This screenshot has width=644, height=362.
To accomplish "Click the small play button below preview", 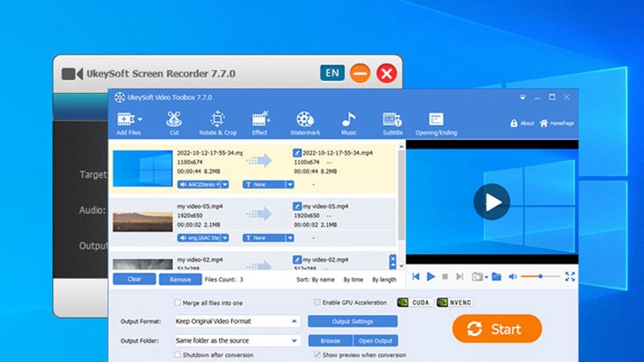I will coord(431,277).
